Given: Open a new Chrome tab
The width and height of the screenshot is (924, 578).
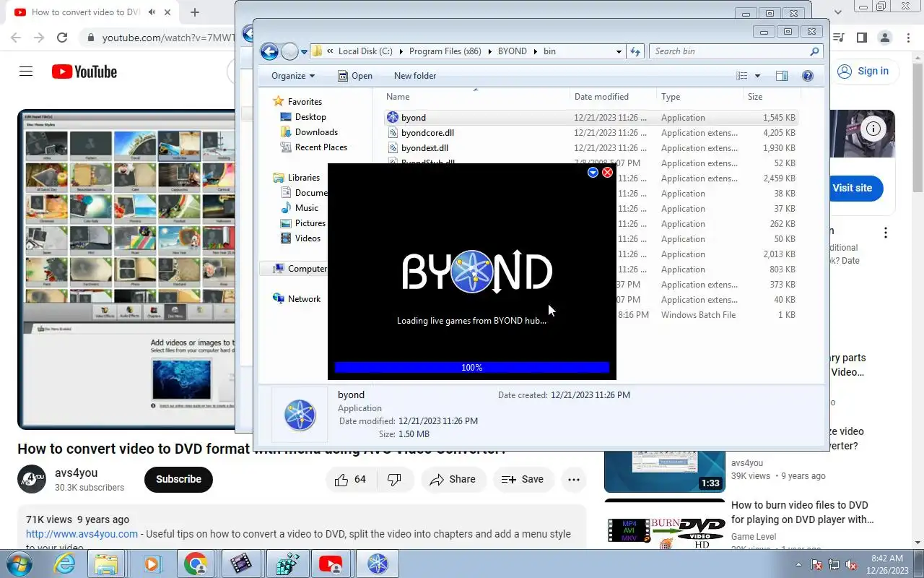Looking at the screenshot, I should (195, 12).
